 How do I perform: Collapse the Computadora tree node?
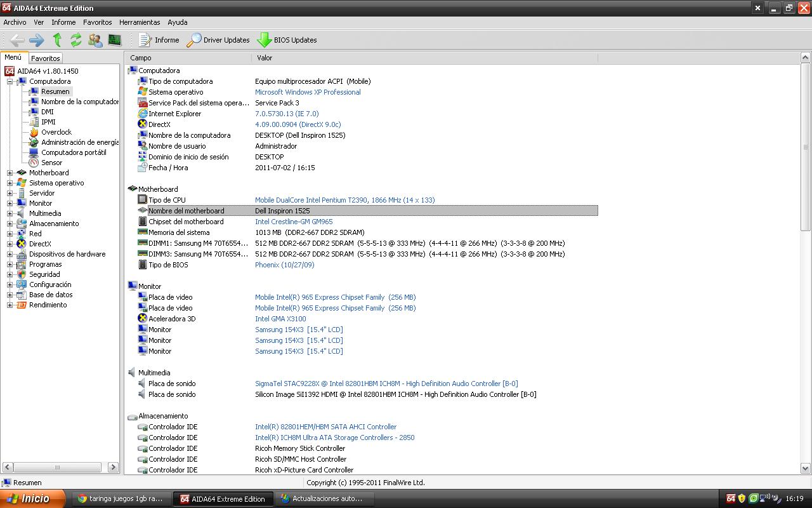pos(10,81)
